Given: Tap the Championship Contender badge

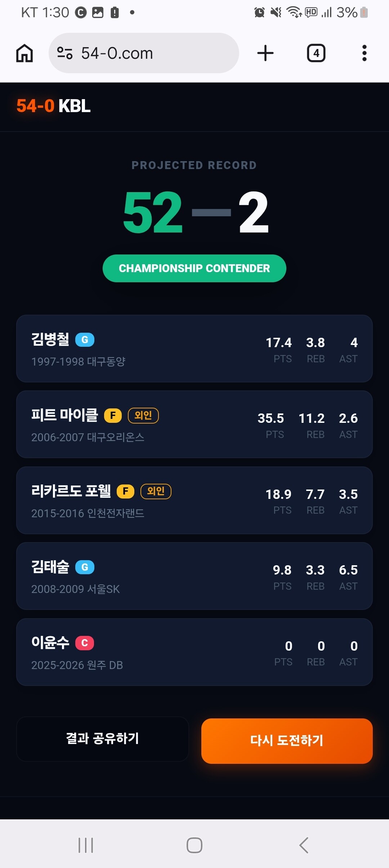Looking at the screenshot, I should pos(194,268).
